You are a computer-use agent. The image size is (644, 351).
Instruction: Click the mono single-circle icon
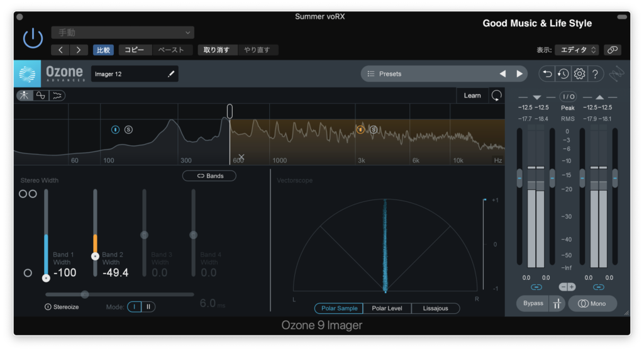28,272
